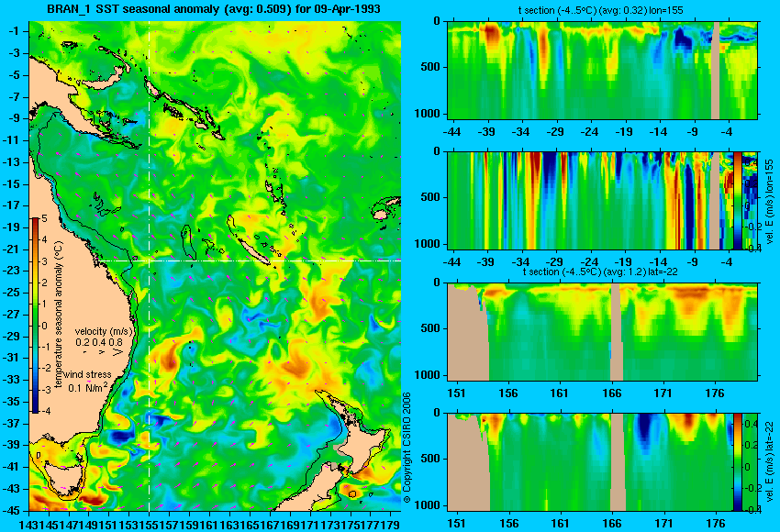Click the '1000' depth label on the lat=-22 velocity section
780x532 pixels.
click(x=428, y=505)
